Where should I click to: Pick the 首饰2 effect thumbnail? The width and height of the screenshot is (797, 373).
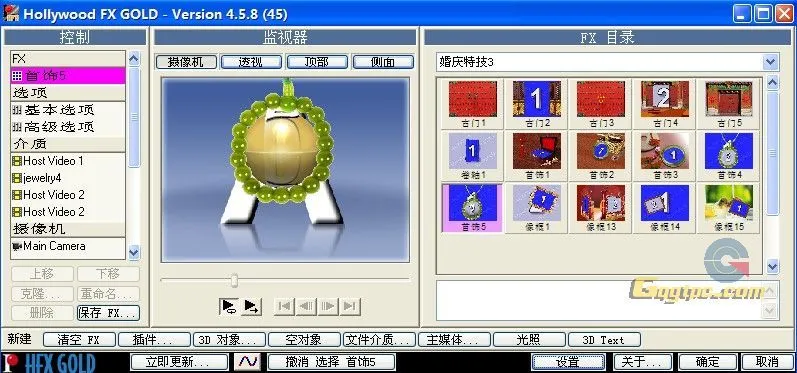(x=601, y=156)
